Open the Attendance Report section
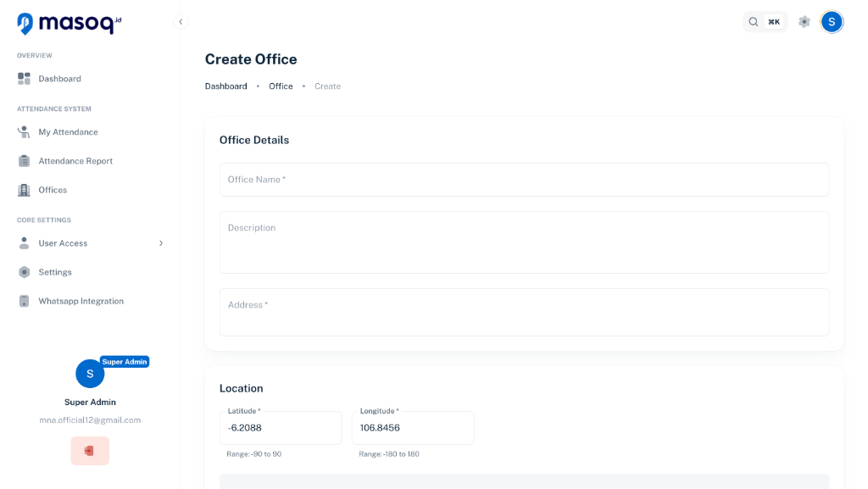 click(75, 160)
